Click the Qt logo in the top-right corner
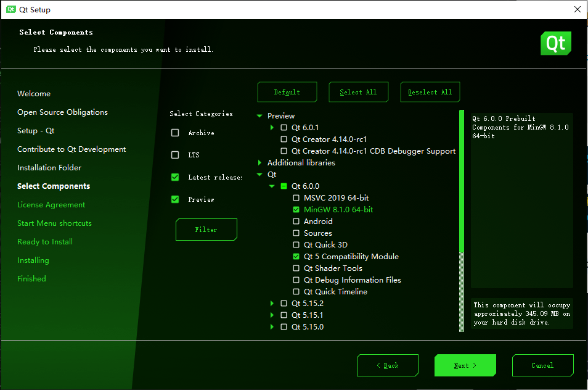Viewport: 588px width, 390px height. [555, 43]
